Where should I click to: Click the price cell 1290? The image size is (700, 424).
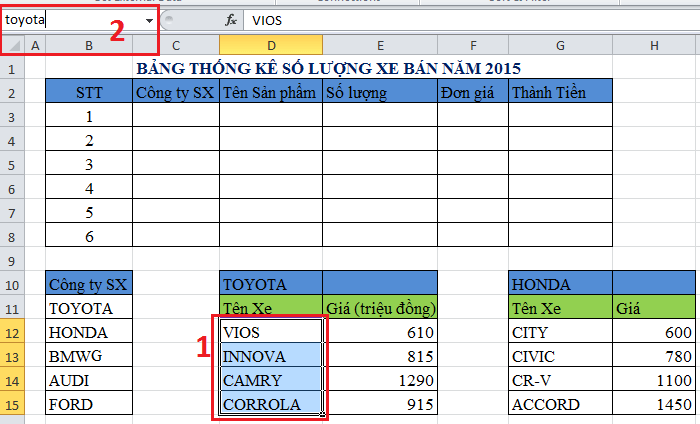coord(380,380)
